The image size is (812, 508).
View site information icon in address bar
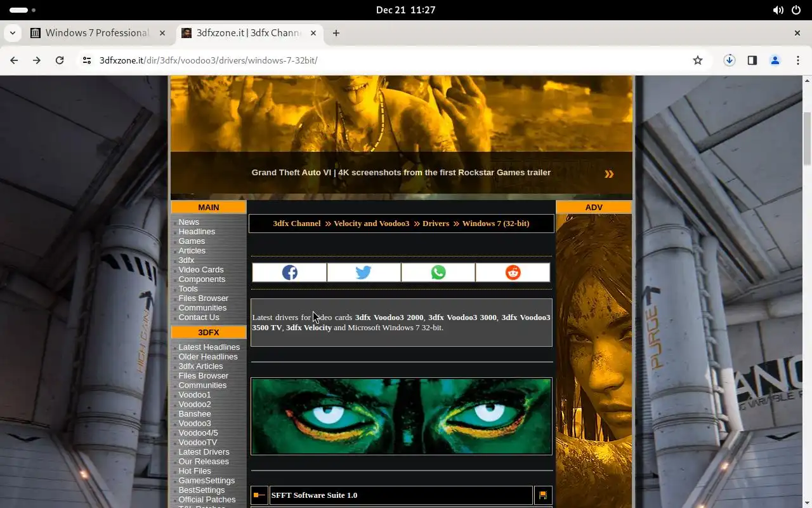tap(87, 60)
